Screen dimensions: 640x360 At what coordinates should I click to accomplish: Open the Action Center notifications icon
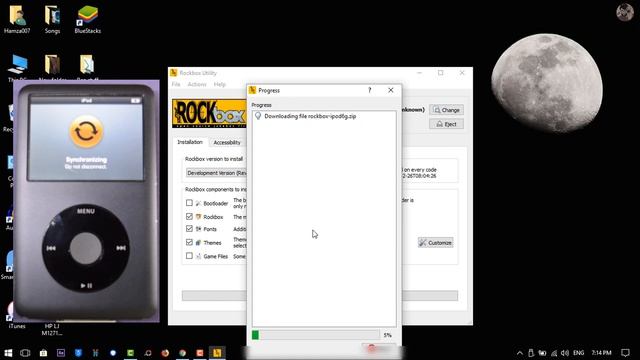[625, 353]
